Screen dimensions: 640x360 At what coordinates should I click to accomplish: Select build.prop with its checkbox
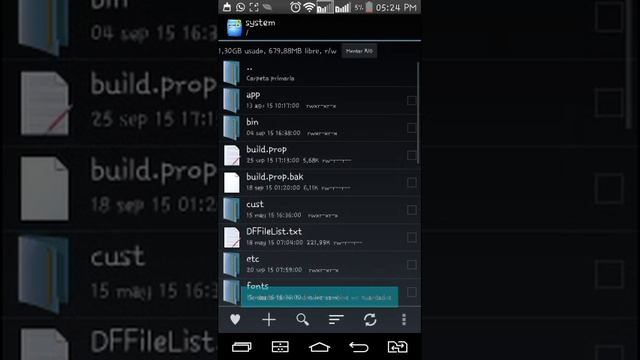(x=411, y=155)
